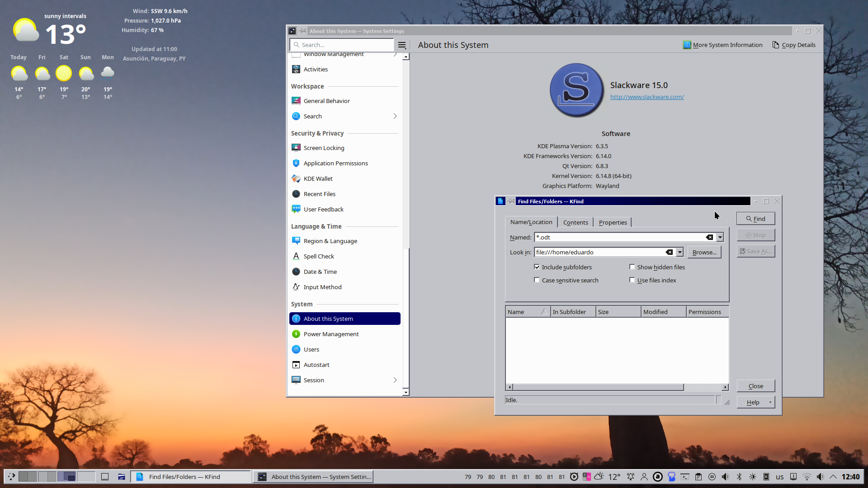Click the 12:40 panel clock
Screen dimensions: 868x488
[x=851, y=477]
